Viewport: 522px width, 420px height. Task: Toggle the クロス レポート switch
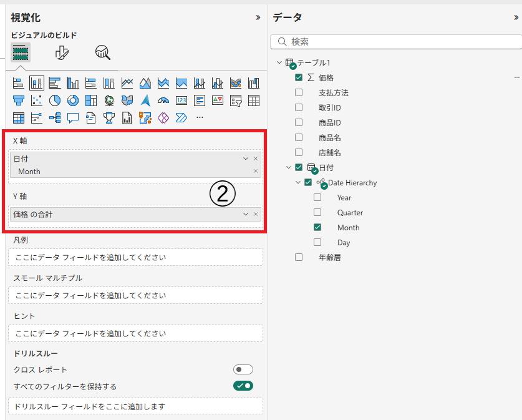coord(243,369)
